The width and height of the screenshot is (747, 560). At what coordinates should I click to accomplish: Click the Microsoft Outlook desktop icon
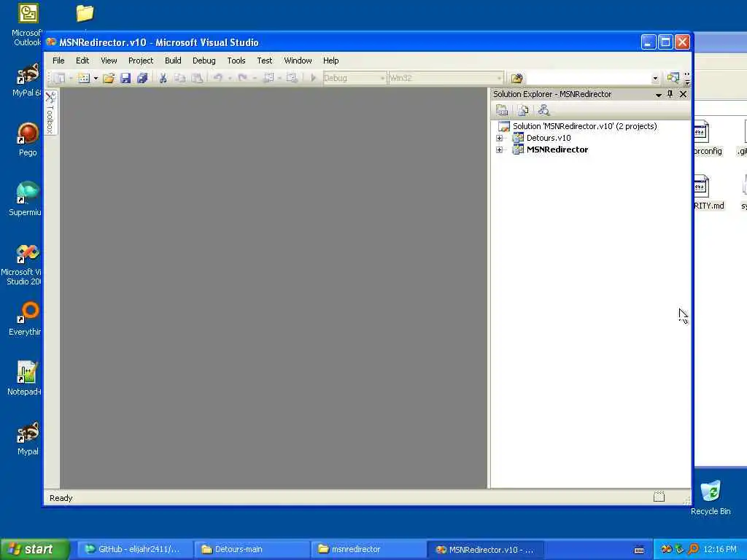(x=27, y=25)
